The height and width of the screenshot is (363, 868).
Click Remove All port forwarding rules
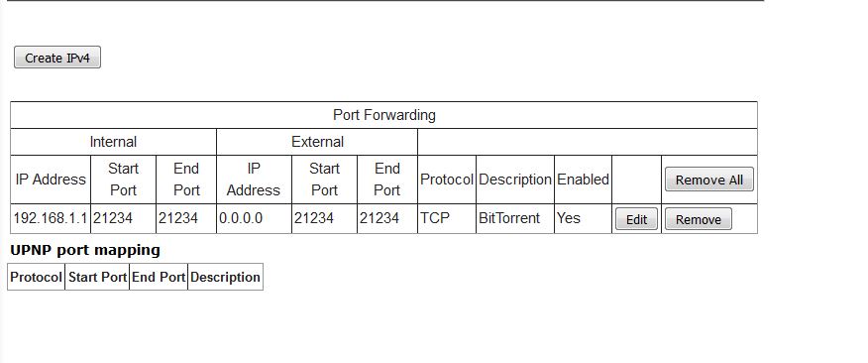pyautogui.click(x=709, y=180)
